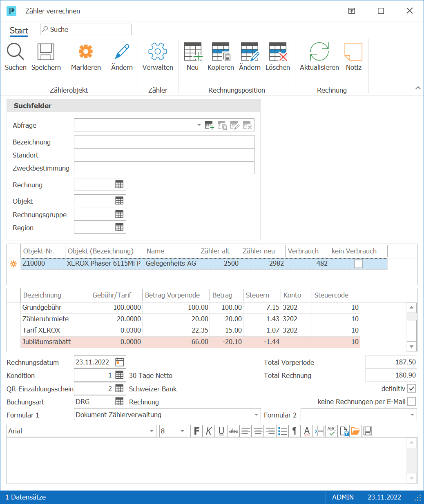Image resolution: width=424 pixels, height=504 pixels.
Task: Apply strikethrough formatting
Action: click(x=234, y=431)
